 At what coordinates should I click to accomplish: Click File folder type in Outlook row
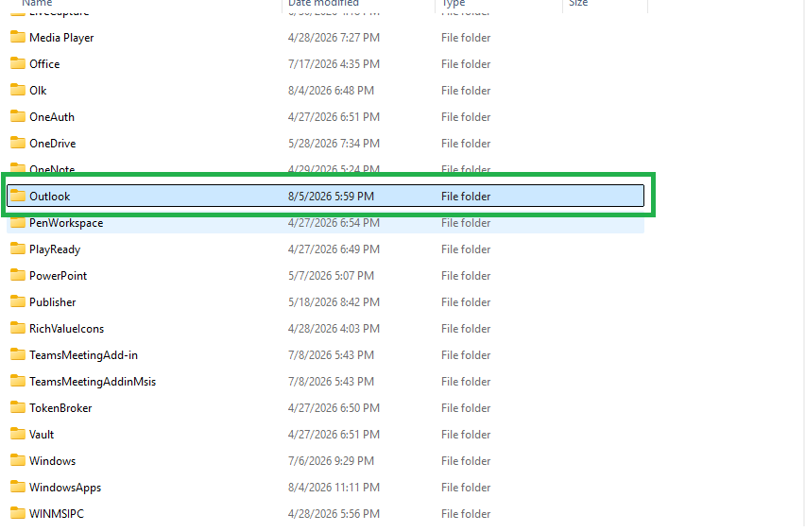466,197
